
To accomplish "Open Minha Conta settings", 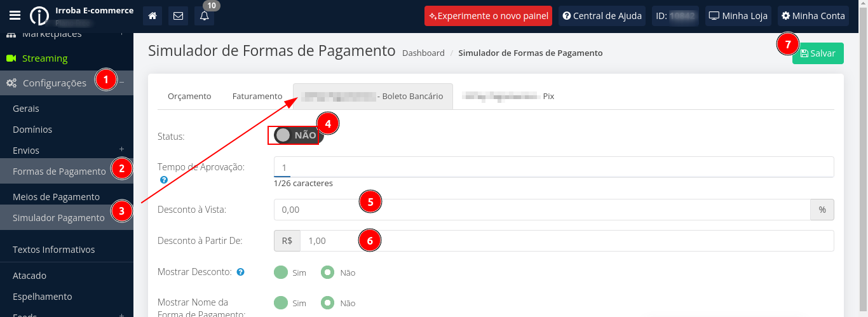I will pyautogui.click(x=813, y=16).
